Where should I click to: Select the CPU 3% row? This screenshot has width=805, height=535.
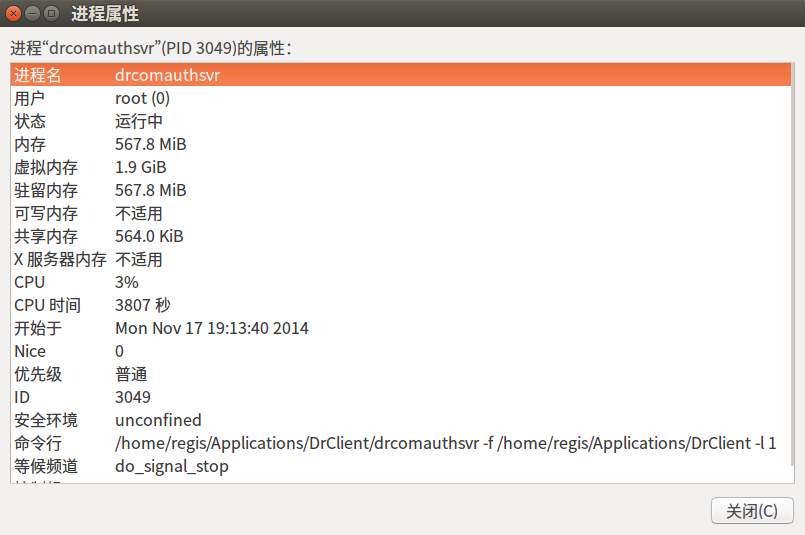click(401, 282)
